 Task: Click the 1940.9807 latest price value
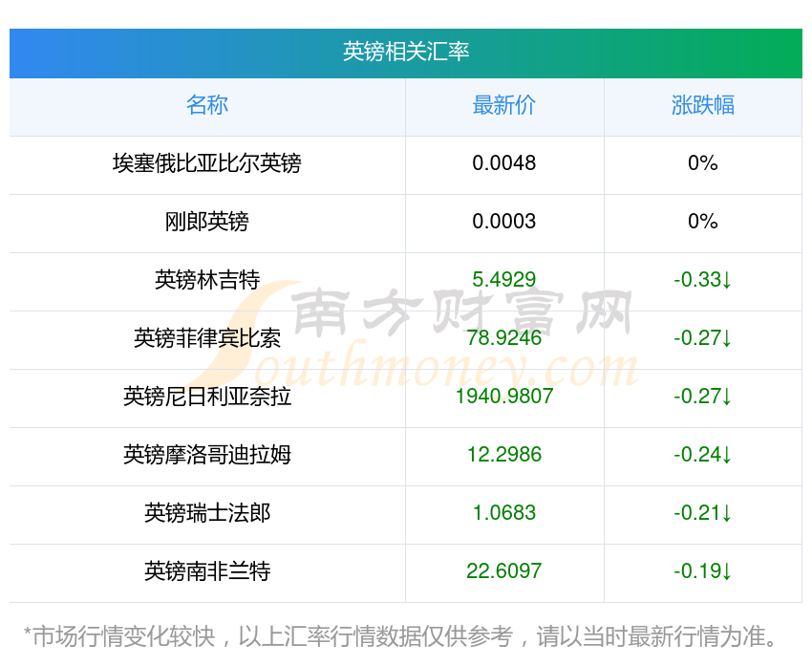[504, 396]
